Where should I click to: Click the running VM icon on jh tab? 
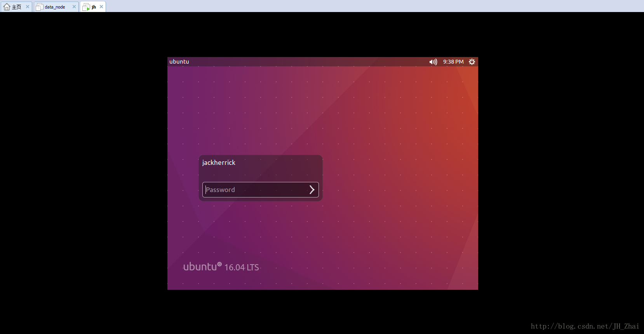[86, 7]
